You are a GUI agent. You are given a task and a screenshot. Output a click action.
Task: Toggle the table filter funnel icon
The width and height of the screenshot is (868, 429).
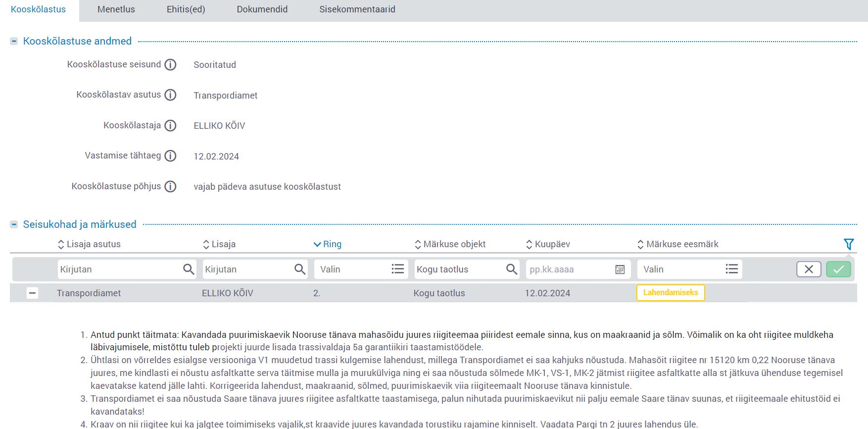tap(849, 244)
